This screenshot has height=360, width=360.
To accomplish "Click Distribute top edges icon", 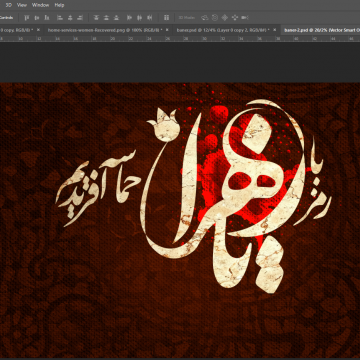I will tap(96, 17).
